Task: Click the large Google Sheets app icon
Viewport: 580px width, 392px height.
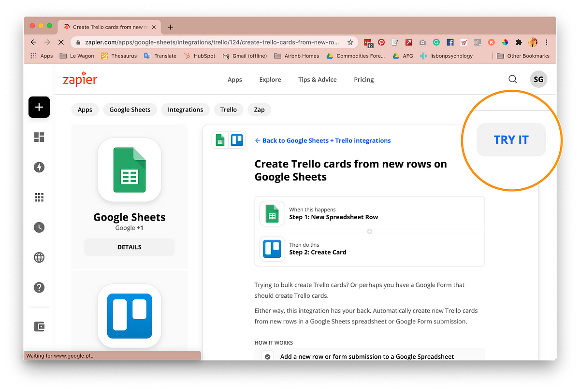Action: click(x=129, y=170)
